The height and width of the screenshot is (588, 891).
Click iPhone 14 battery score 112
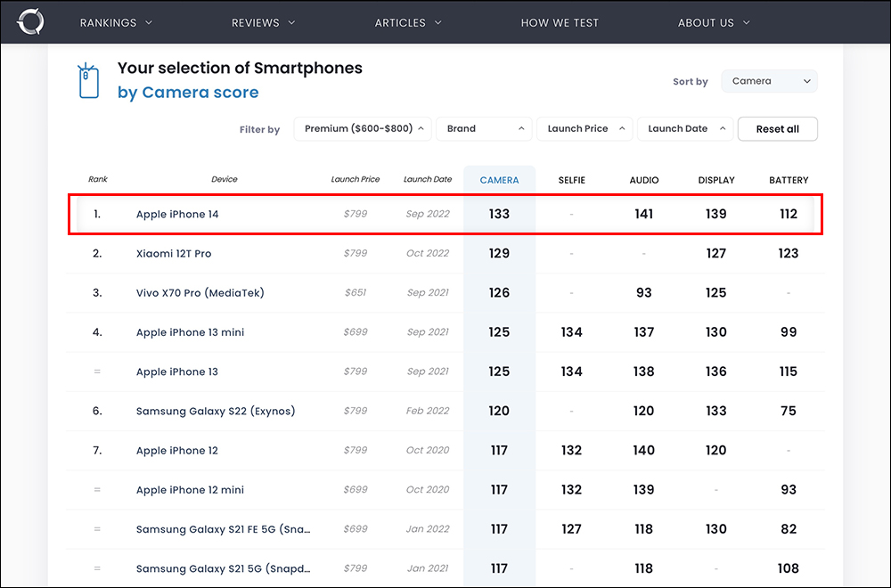789,214
